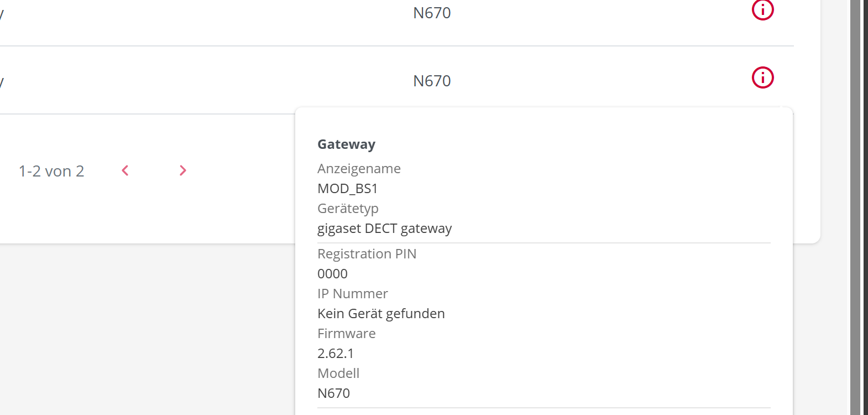Image resolution: width=868 pixels, height=415 pixels.
Task: Click the info icon in the lower N670 row
Action: coord(762,77)
